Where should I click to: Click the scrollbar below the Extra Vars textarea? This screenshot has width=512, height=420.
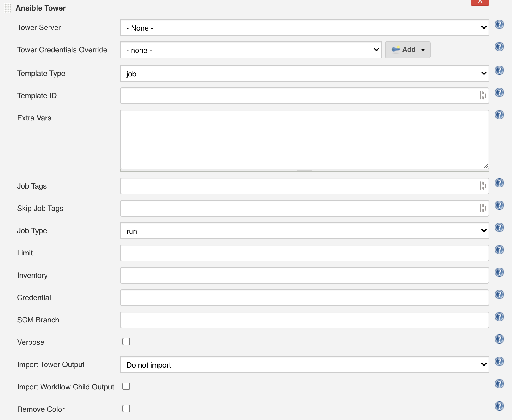(x=304, y=170)
